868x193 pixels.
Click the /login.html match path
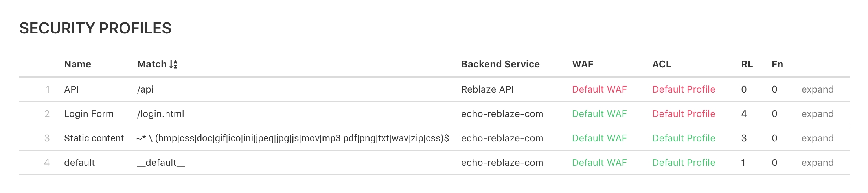(160, 114)
